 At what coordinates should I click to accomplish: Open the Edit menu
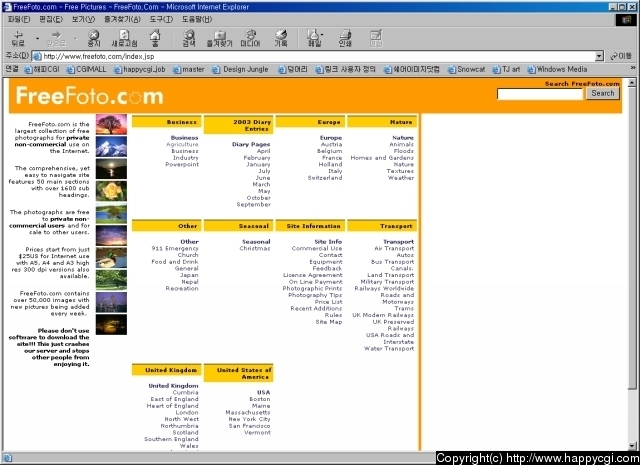point(51,19)
